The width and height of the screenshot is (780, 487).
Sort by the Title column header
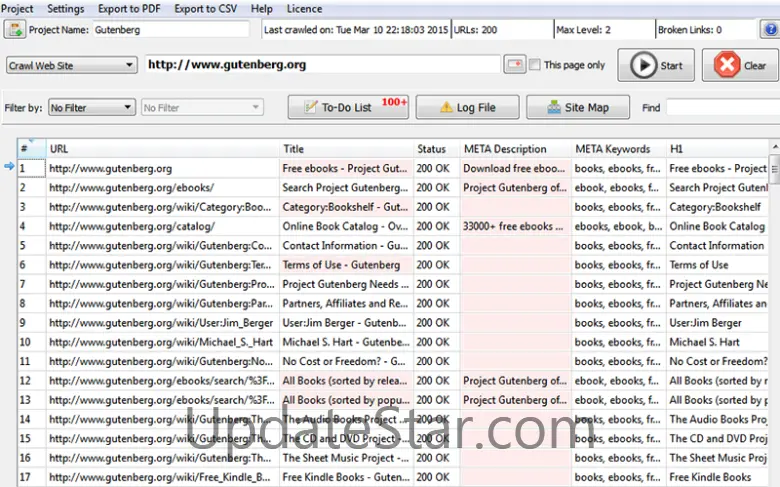coord(347,149)
